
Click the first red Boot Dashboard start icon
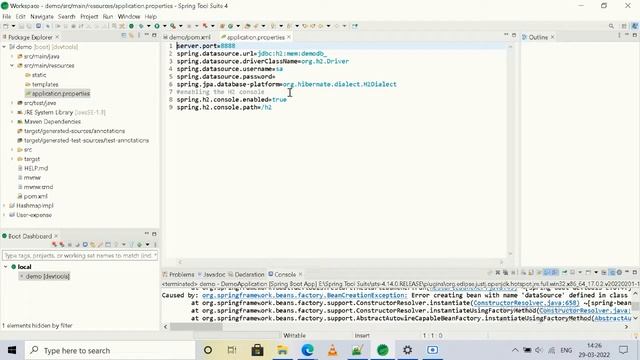pyautogui.click(x=54, y=245)
